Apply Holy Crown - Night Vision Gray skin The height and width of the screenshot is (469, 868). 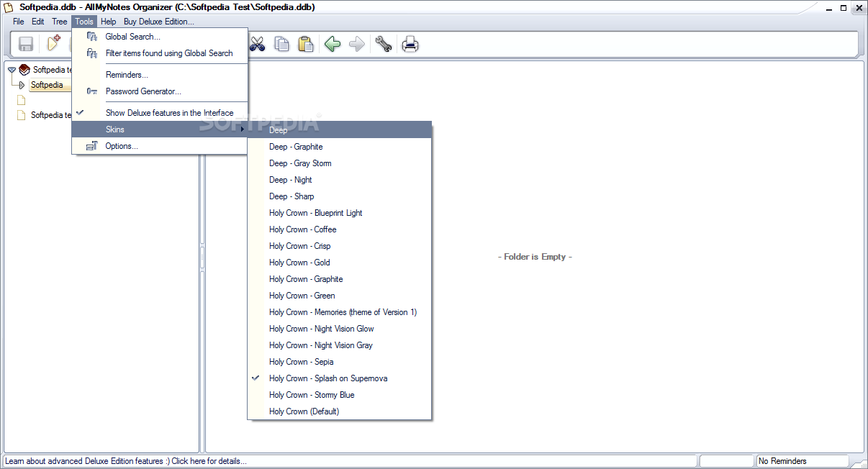339,345
